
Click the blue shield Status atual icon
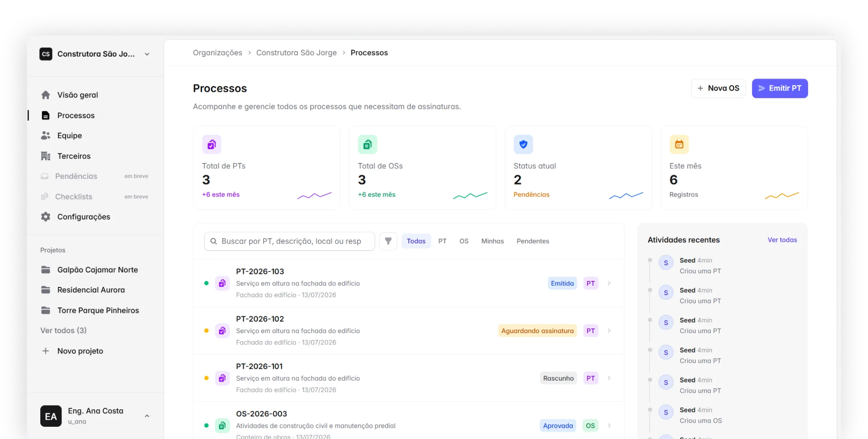tap(524, 144)
